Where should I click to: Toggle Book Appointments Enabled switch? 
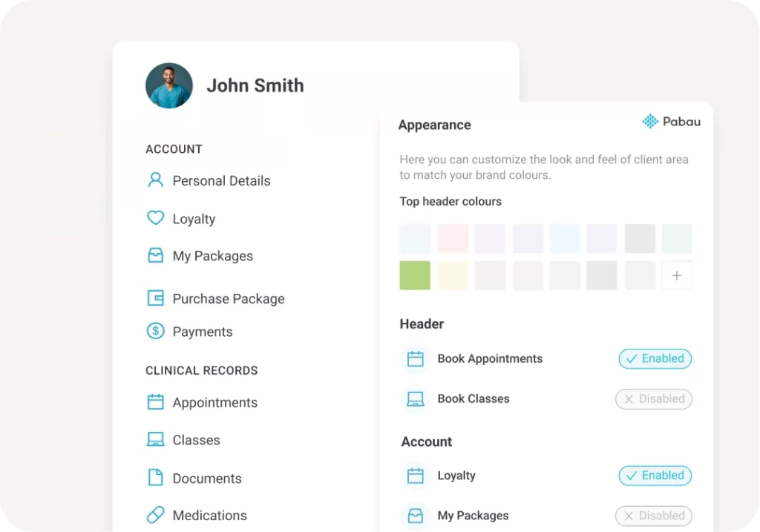tap(655, 358)
